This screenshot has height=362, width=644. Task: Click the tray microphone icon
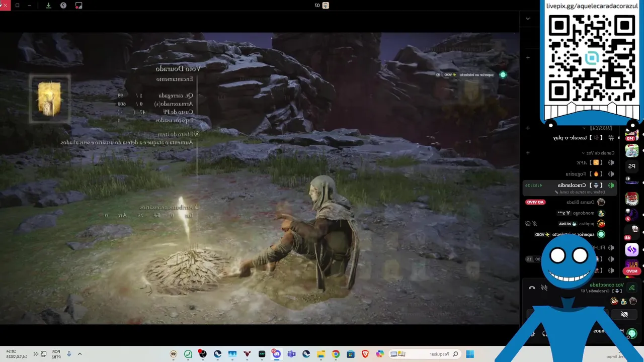click(69, 354)
